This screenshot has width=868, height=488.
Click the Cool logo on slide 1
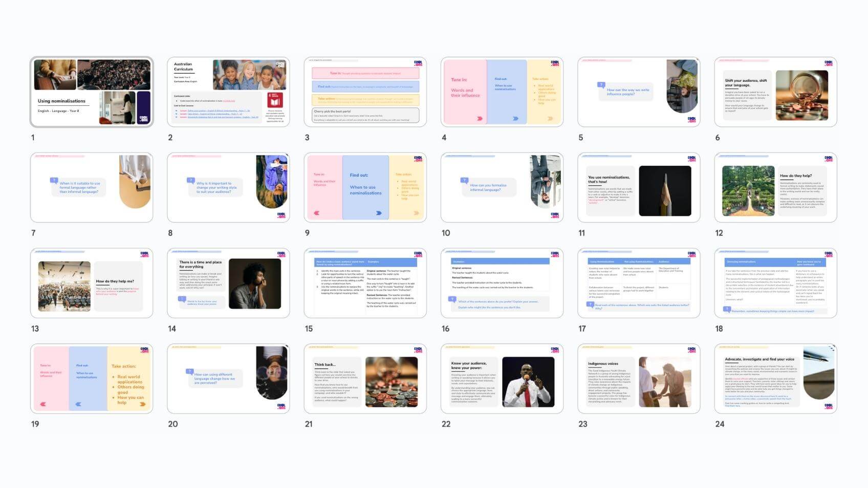pos(143,118)
